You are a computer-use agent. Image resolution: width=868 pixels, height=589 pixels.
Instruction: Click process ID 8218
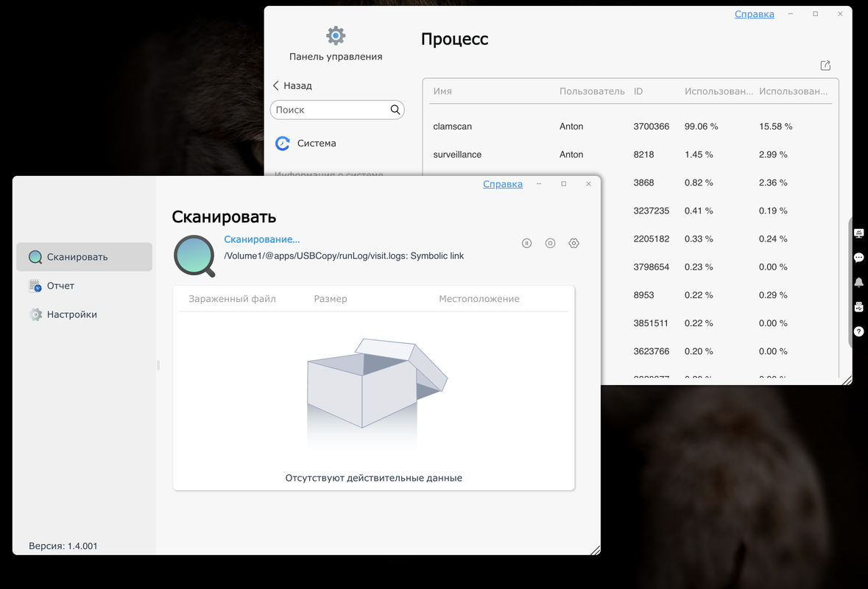point(643,155)
